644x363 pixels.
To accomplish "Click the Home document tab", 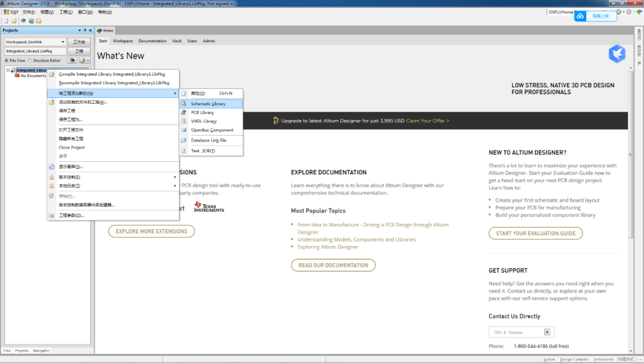I will coord(105,30).
